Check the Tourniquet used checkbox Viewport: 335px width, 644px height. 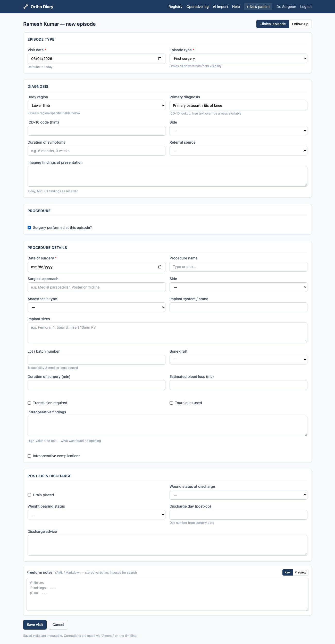pos(171,403)
